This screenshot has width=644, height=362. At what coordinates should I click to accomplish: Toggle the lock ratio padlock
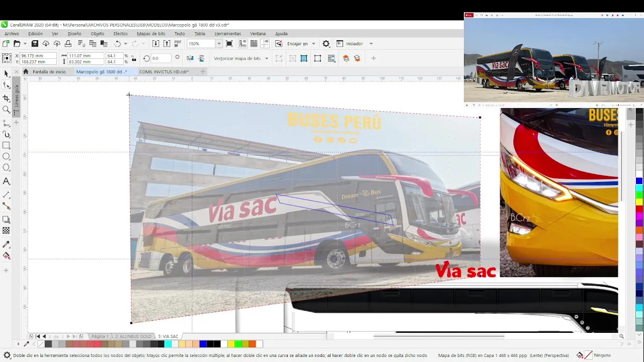[x=134, y=58]
